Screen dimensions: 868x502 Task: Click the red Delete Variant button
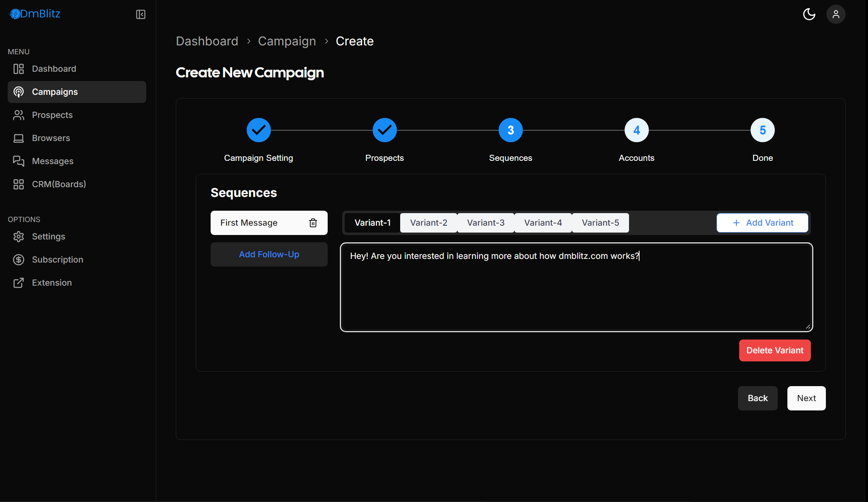click(x=775, y=350)
